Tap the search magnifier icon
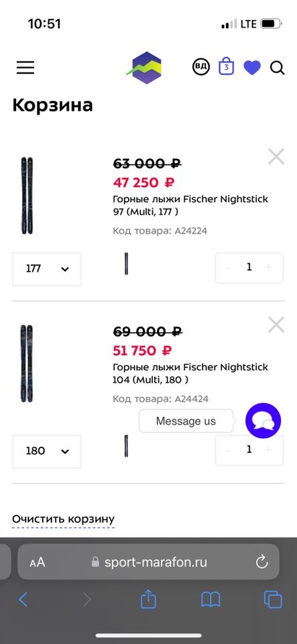Screen dimensions: 297x644 coord(278,68)
